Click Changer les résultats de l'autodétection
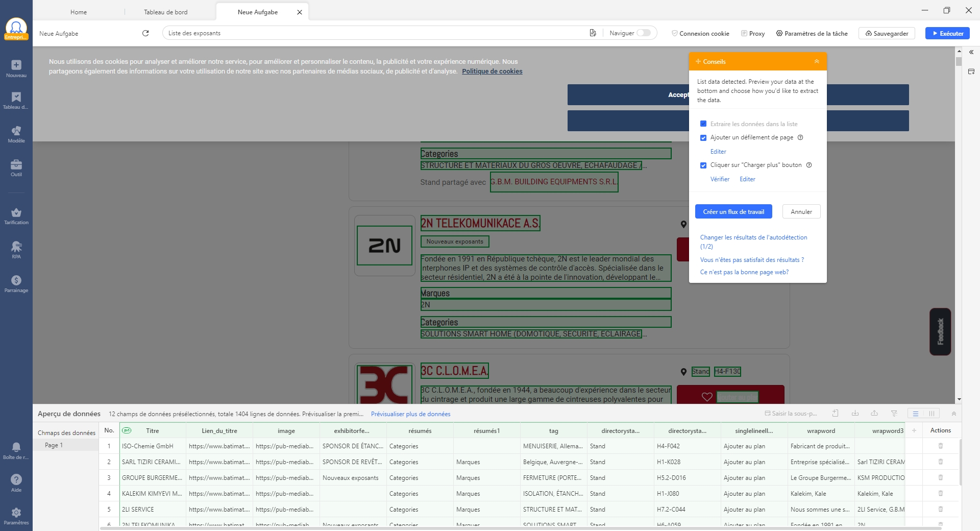Image resolution: width=980 pixels, height=531 pixels. (x=753, y=242)
